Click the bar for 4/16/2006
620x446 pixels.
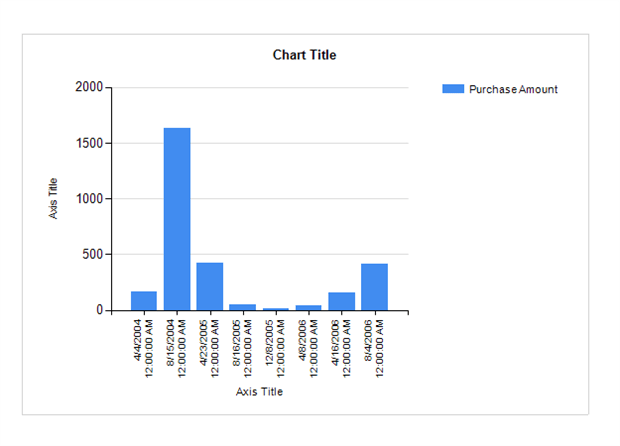click(x=342, y=301)
